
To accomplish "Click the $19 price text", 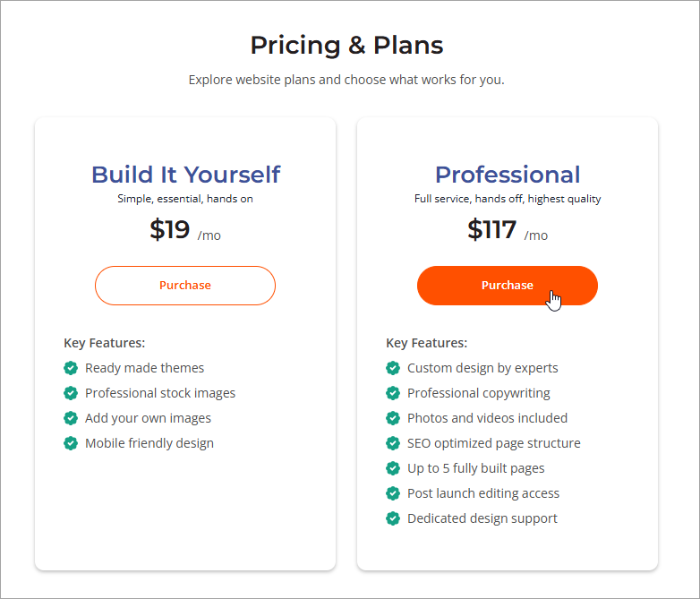I will pyautogui.click(x=170, y=230).
